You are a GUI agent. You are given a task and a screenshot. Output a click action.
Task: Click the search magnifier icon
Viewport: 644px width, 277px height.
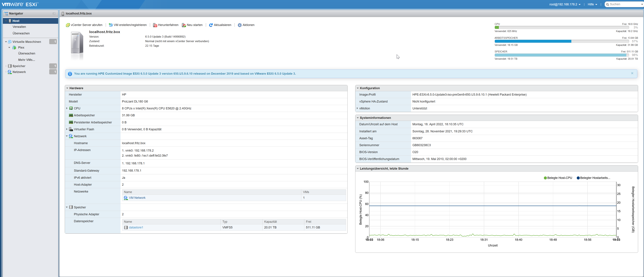pyautogui.click(x=607, y=5)
